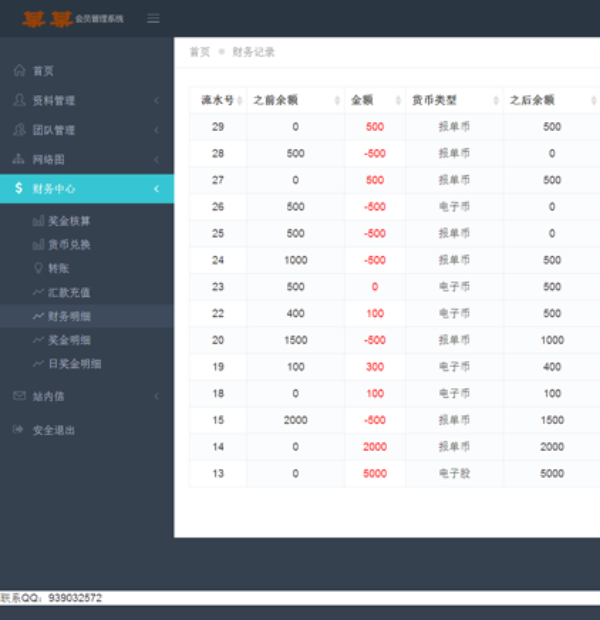This screenshot has height=620, width=600.
Task: Click the 团队管理 group icon
Action: pos(19,130)
